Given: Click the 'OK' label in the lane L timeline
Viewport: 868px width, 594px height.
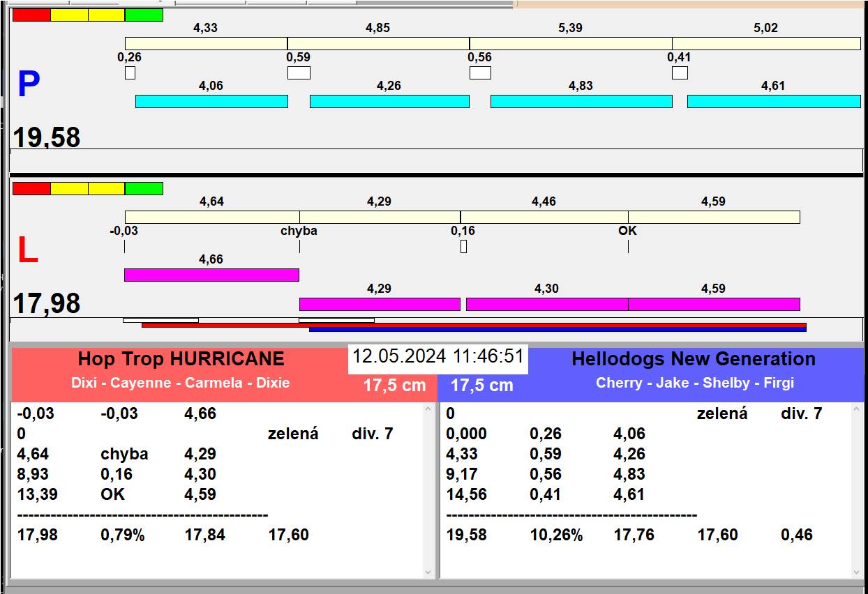Looking at the screenshot, I should (627, 231).
